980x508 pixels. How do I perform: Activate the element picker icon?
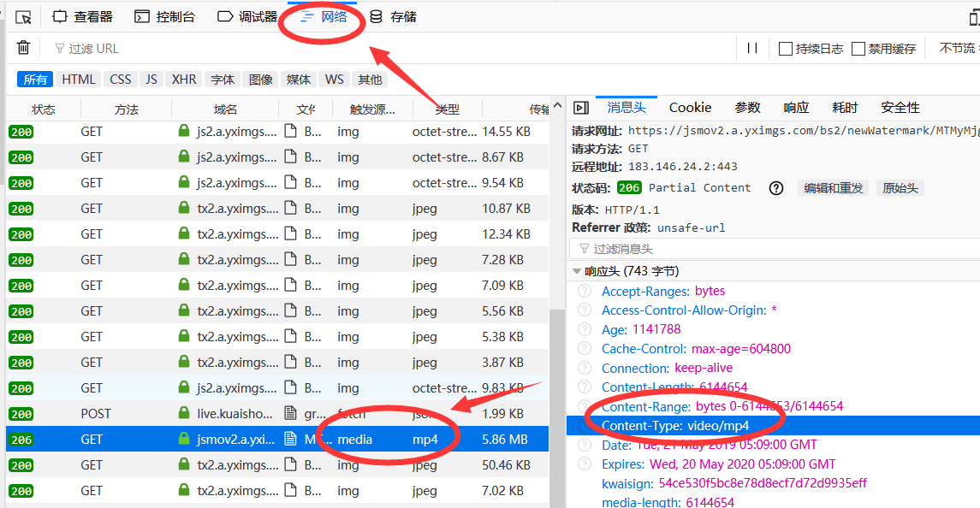[x=24, y=17]
